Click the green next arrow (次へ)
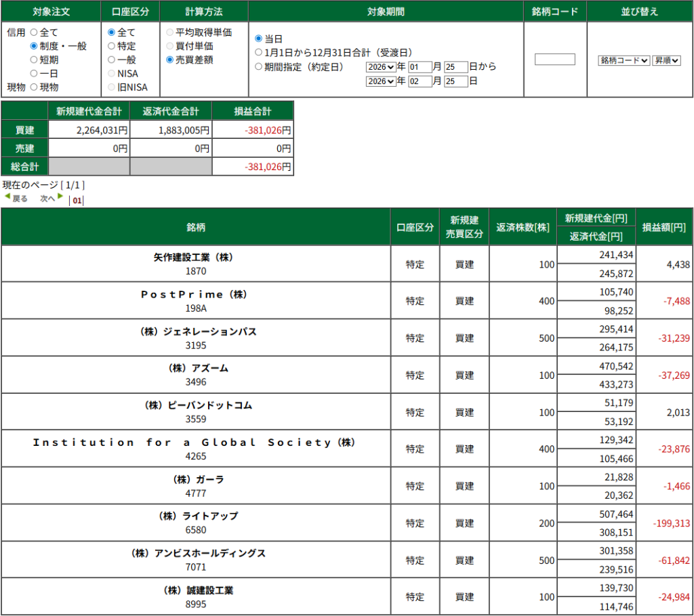The image size is (694, 616). tap(60, 197)
